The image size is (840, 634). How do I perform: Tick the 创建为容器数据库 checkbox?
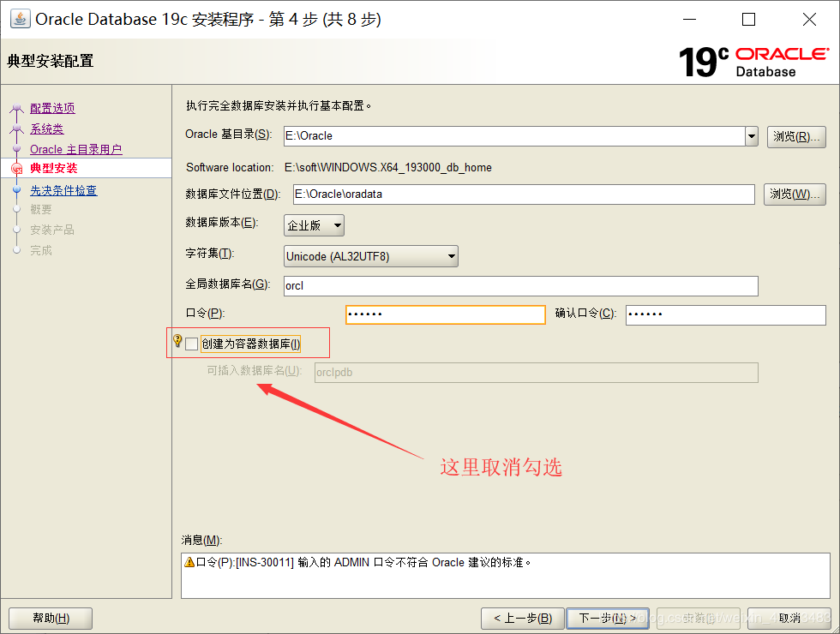pyautogui.click(x=191, y=344)
